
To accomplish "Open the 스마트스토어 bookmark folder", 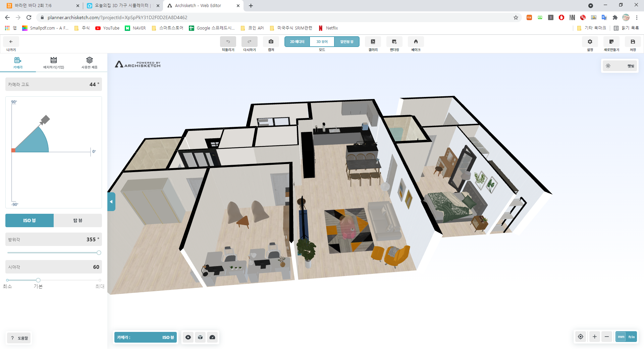I will [x=167, y=28].
